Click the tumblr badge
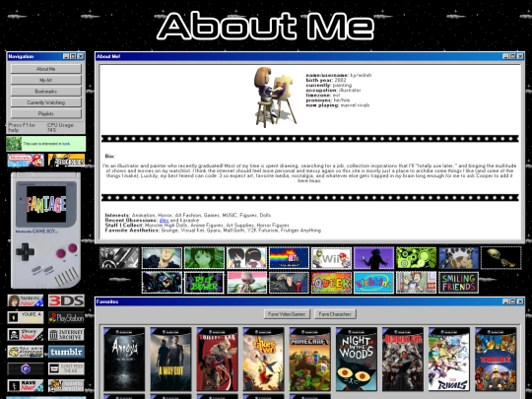 66,352
